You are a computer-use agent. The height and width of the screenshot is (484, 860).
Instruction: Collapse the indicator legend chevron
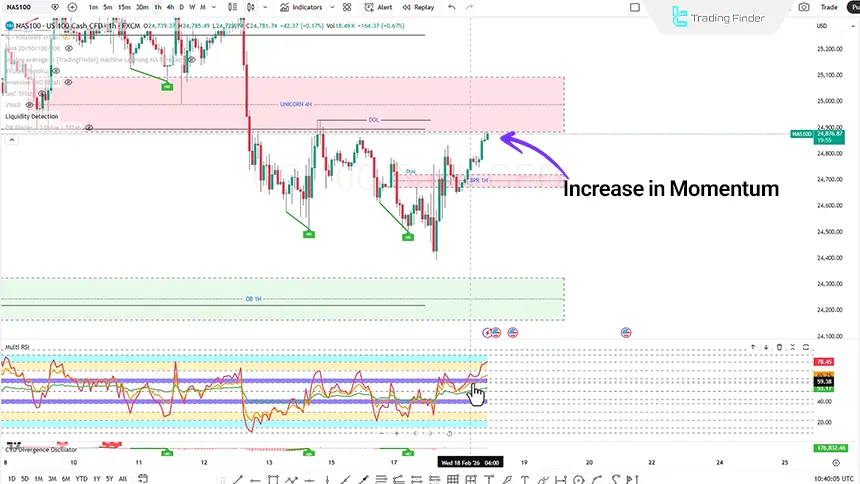coord(12,140)
